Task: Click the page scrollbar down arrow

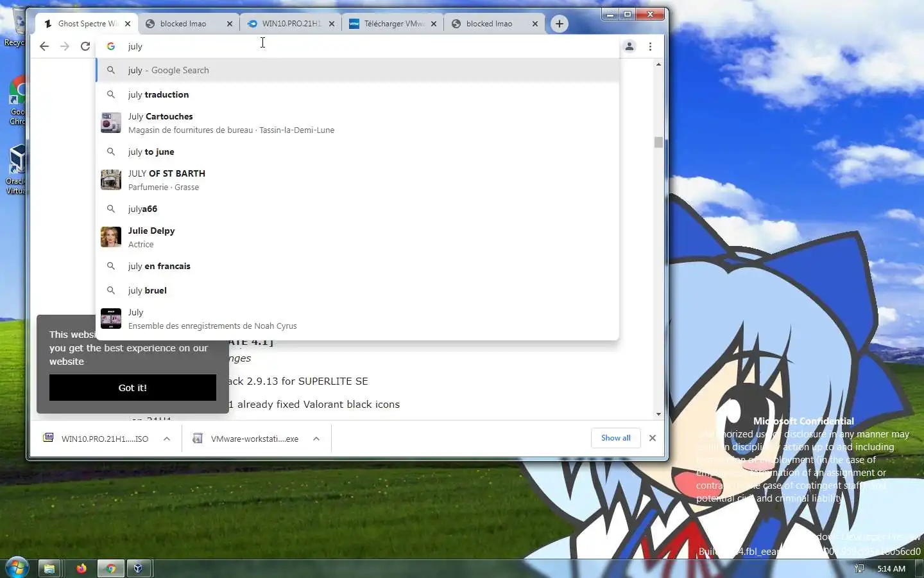Action: tap(658, 414)
